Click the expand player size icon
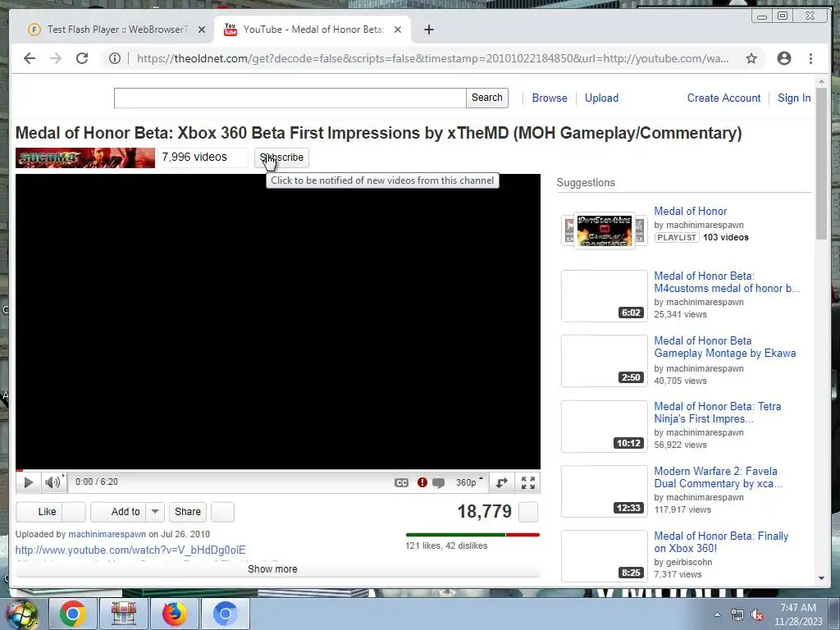 (x=501, y=482)
